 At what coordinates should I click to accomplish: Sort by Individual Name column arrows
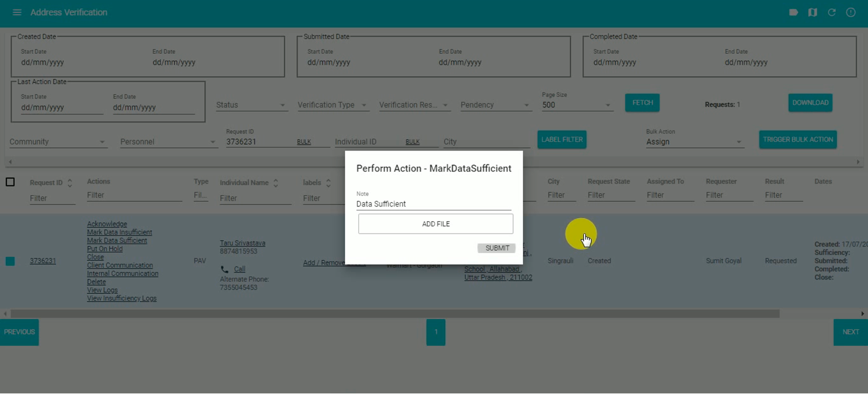pos(275,183)
